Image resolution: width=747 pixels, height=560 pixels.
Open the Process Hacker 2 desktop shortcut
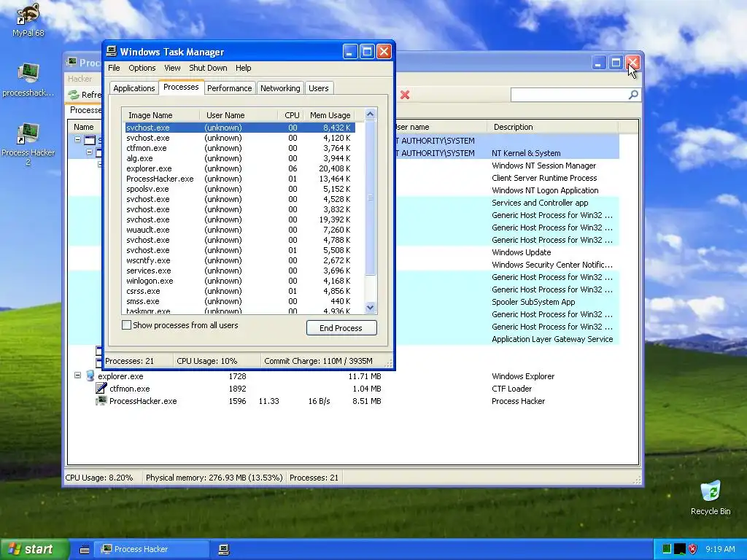click(x=28, y=144)
